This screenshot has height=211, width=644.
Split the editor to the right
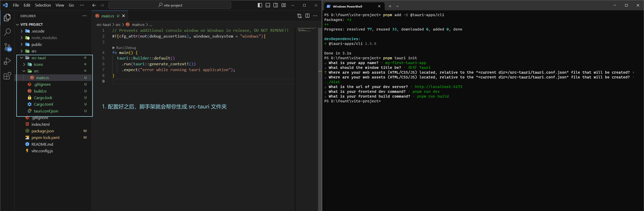pyautogui.click(x=307, y=16)
